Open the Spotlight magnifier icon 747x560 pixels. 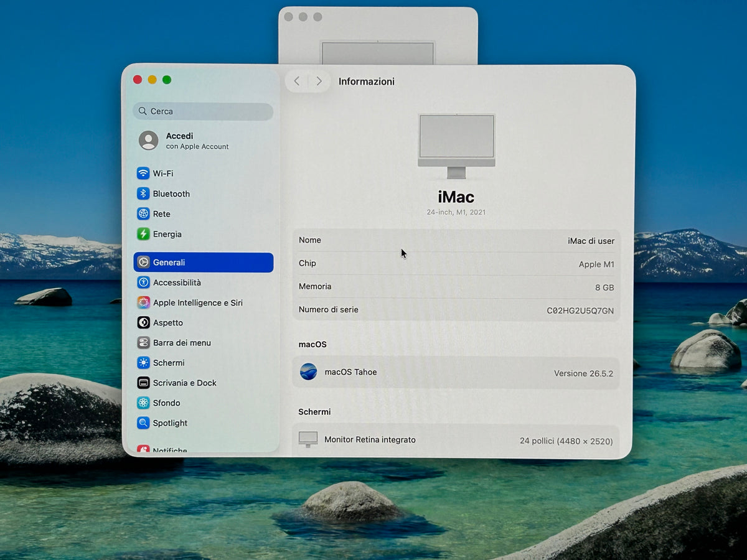(143, 423)
